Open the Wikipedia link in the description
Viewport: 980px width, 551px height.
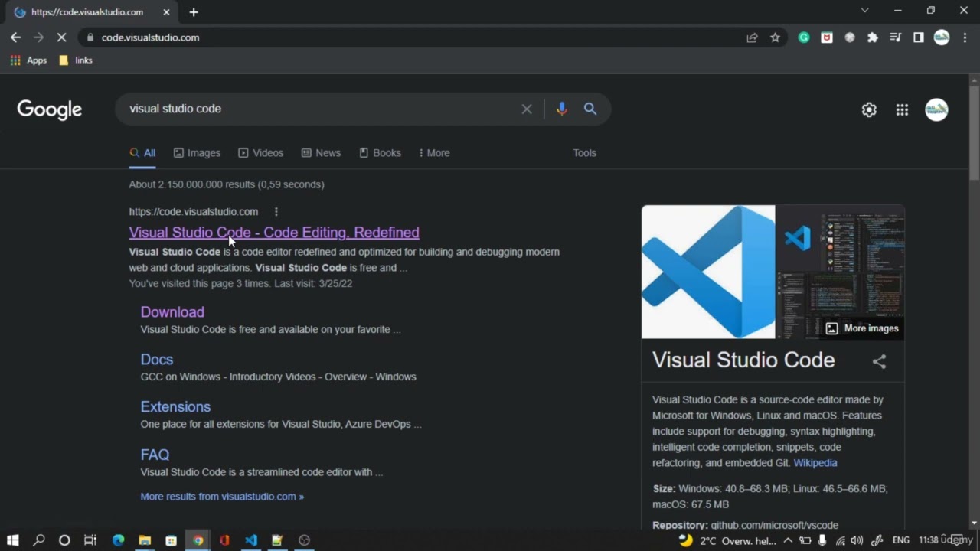tap(815, 463)
